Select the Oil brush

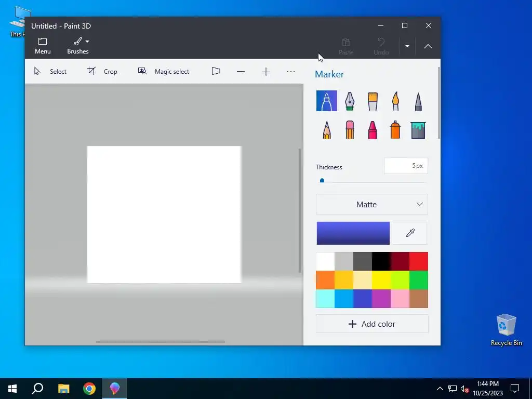pos(373,101)
